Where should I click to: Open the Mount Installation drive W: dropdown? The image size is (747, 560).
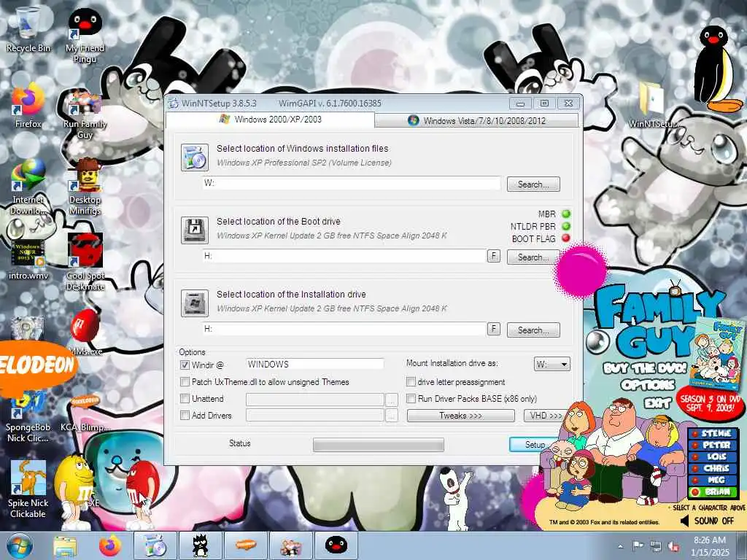(x=551, y=365)
